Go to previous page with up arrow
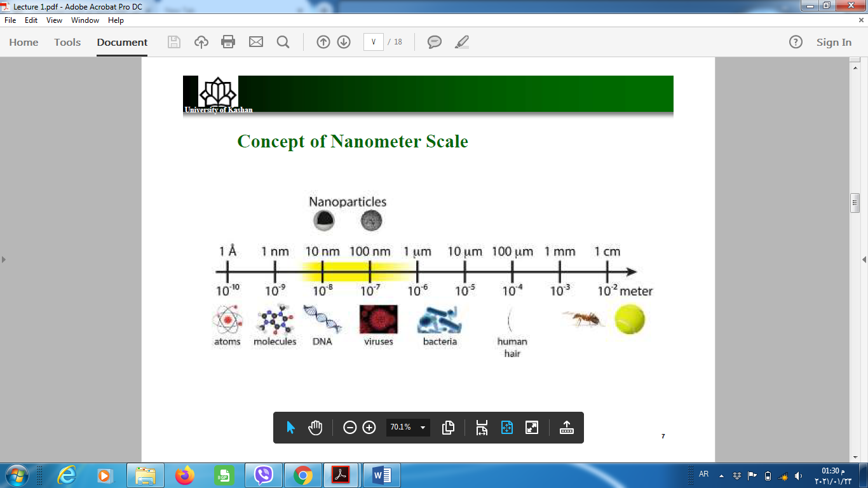Screen dimensions: 868x488 click(323, 42)
